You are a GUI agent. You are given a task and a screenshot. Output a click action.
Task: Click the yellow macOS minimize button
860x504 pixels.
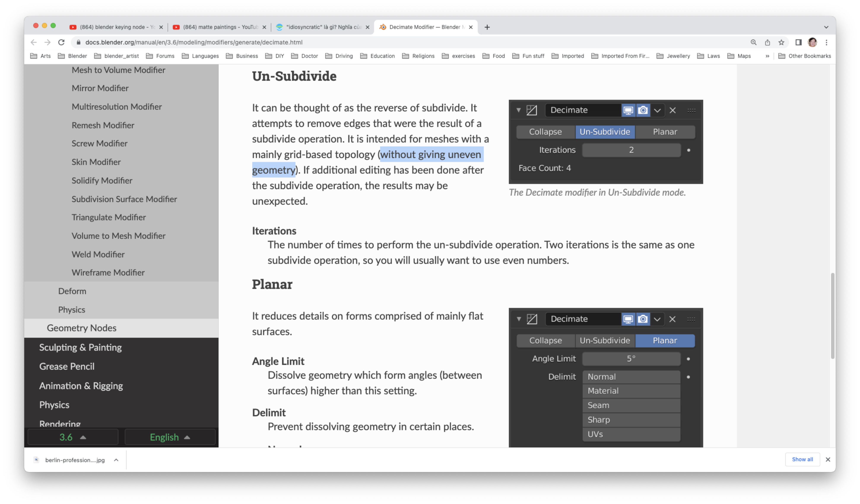(44, 26)
